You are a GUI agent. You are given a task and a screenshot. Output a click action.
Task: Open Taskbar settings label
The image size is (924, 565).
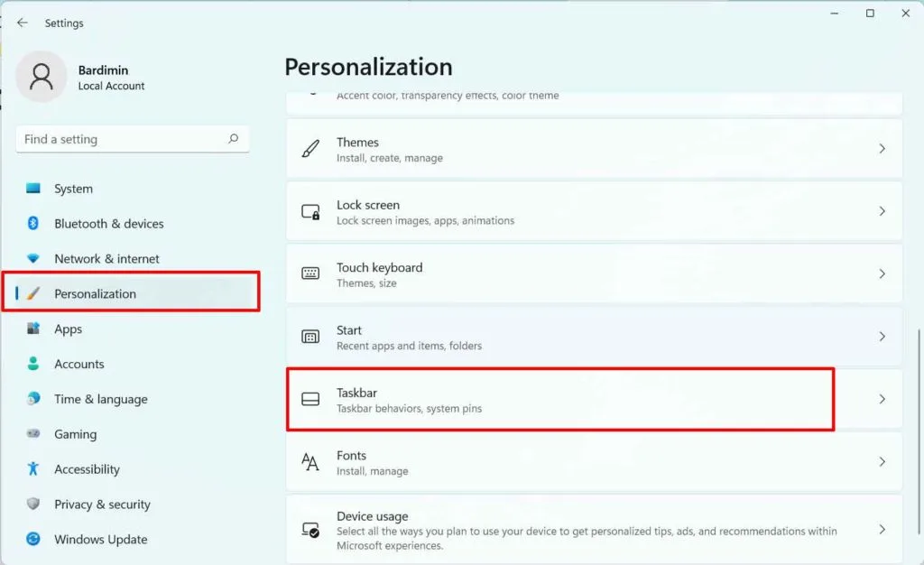click(356, 393)
